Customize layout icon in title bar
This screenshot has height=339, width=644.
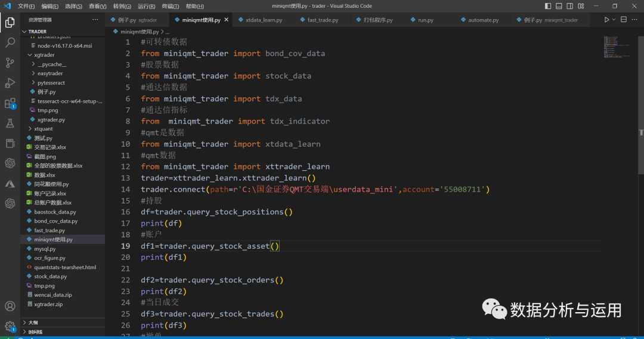(x=581, y=6)
